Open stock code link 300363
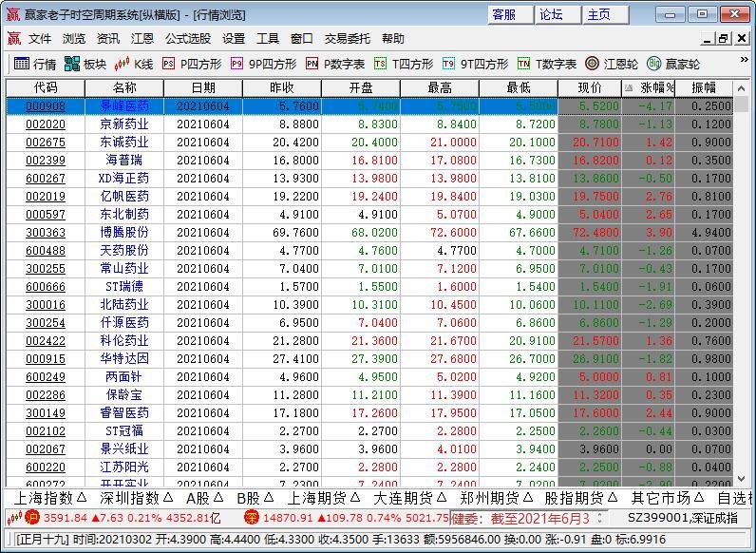 click(x=46, y=233)
